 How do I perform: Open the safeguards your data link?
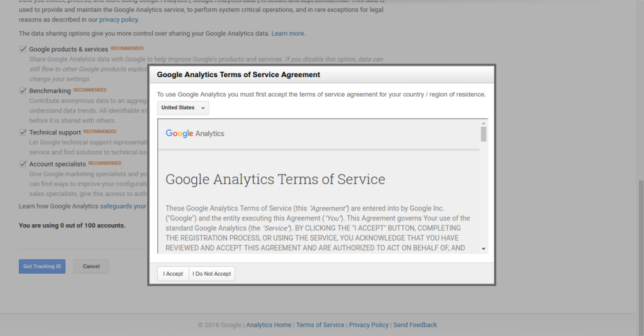(123, 206)
